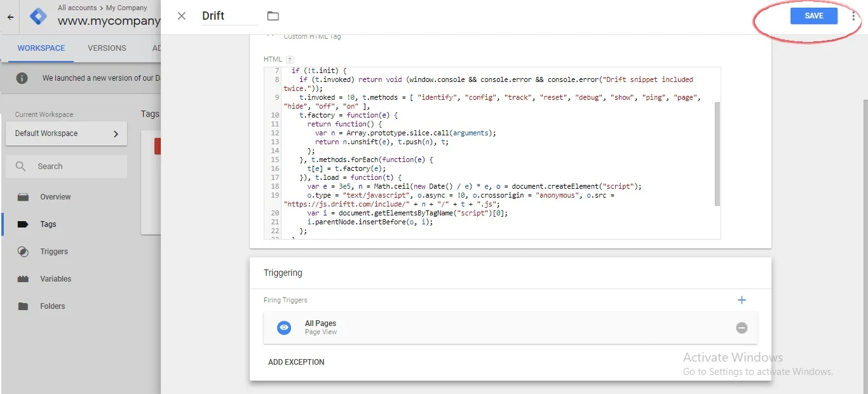Click the Folders icon in the sidebar
The height and width of the screenshot is (394, 868).
[x=23, y=306]
